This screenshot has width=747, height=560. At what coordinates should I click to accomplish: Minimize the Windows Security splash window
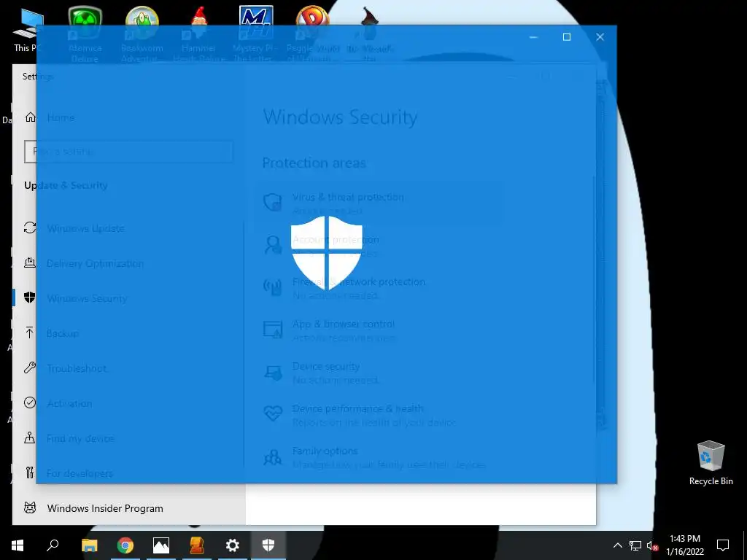[533, 37]
